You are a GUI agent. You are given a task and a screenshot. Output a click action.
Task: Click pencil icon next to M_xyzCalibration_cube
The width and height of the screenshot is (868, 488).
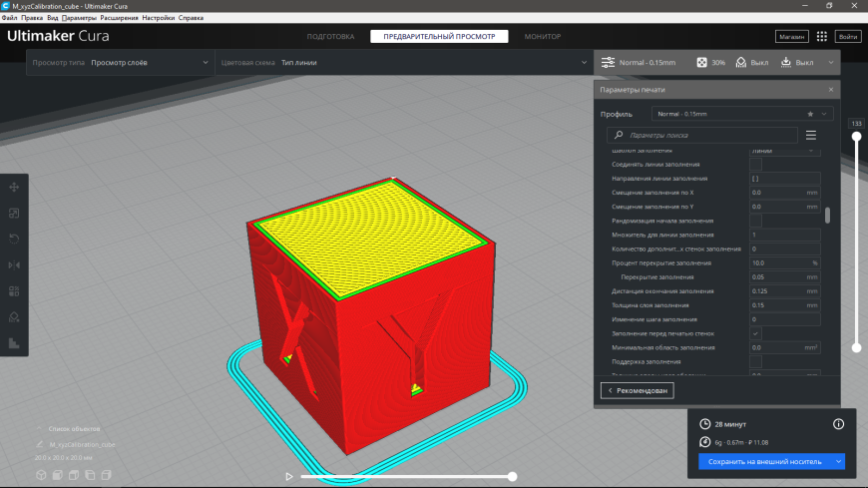pos(39,444)
